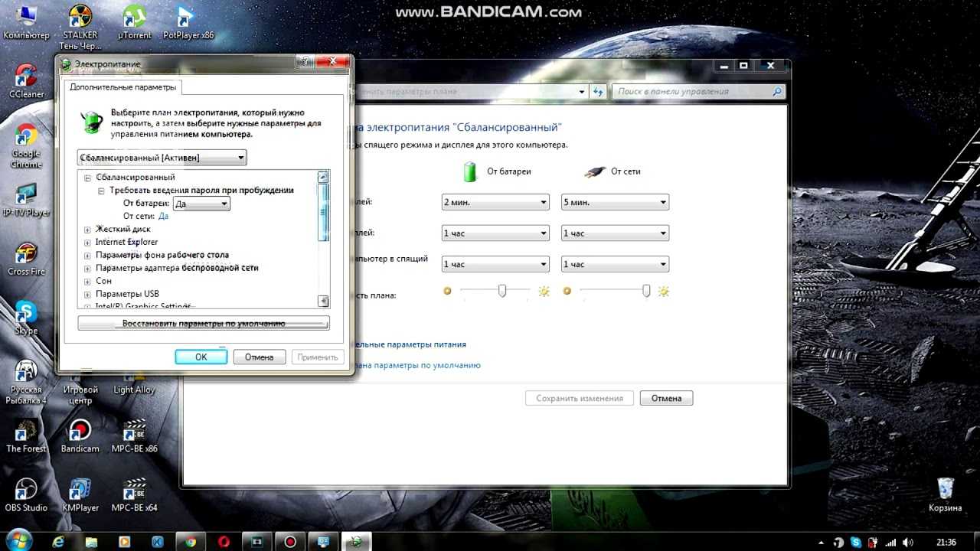This screenshot has height=551, width=980.
Task: Launch the Bandicam desktop shortcut
Action: click(x=80, y=435)
